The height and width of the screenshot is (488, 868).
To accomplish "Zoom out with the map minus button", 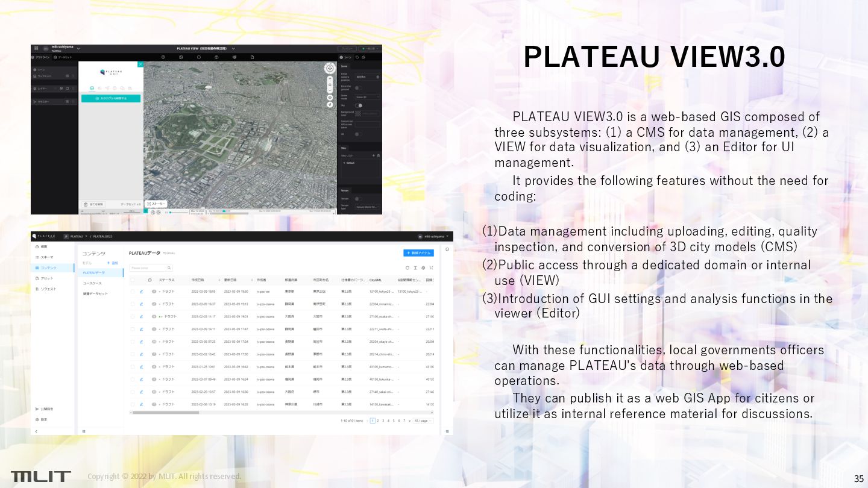I will click(330, 90).
